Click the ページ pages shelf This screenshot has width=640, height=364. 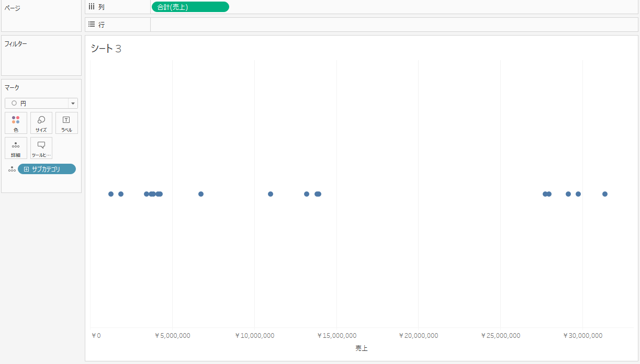41,18
